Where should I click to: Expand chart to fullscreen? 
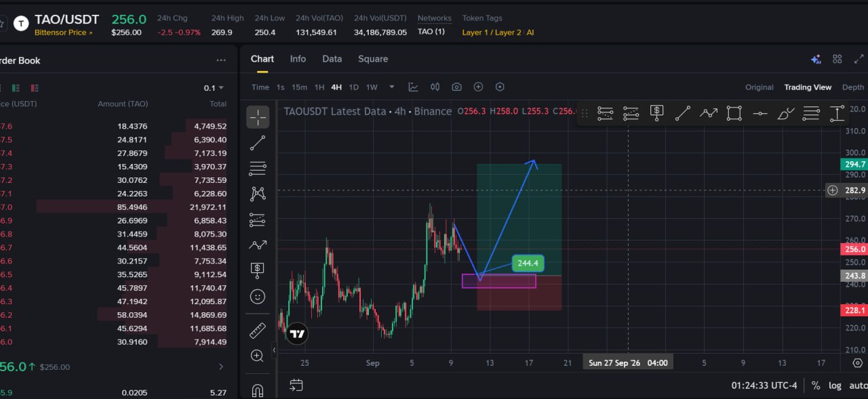tap(859, 59)
